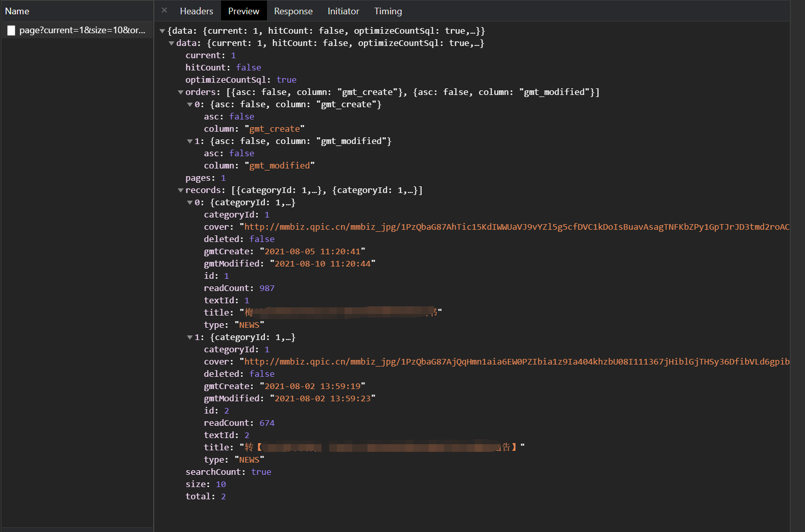Collapse the data object node

point(172,43)
